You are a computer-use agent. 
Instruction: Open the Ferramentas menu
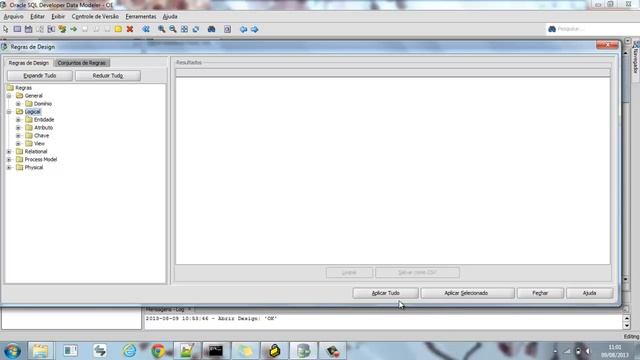click(x=141, y=17)
